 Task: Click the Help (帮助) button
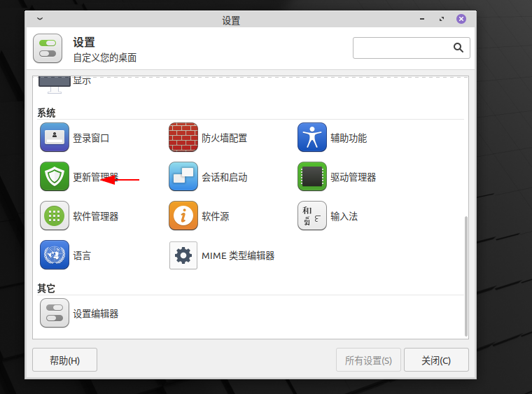pos(64,360)
